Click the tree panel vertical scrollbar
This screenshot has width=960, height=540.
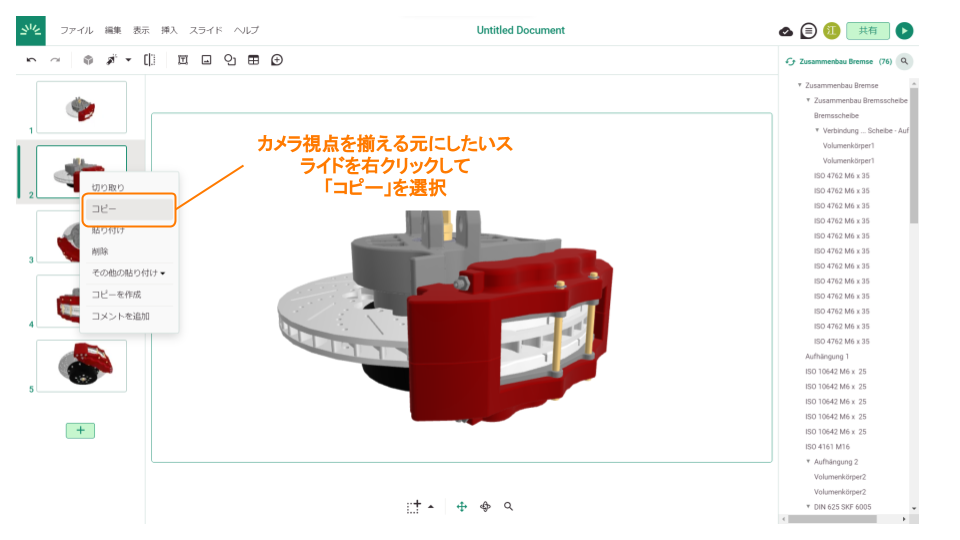click(914, 156)
